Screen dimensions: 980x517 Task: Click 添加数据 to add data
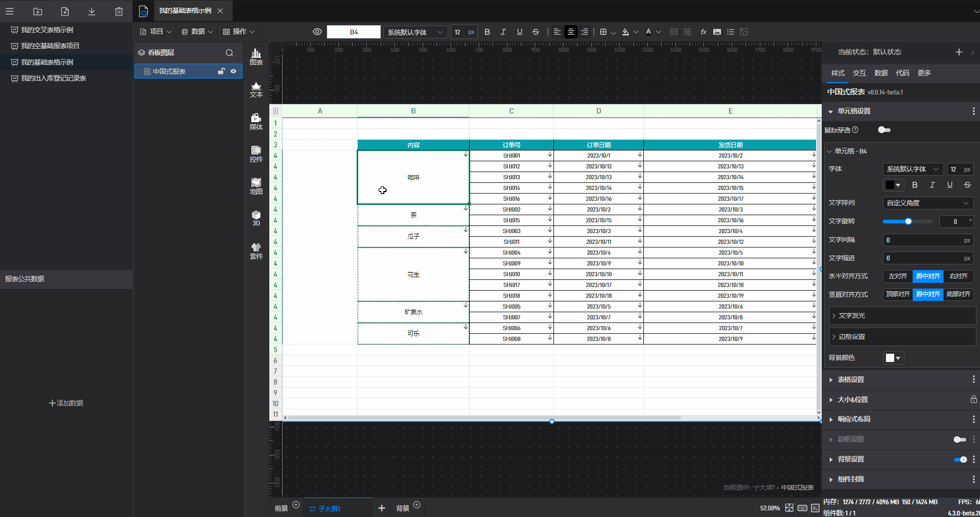66,403
